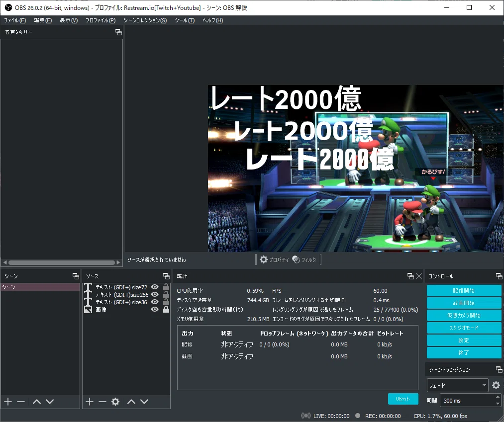Click 終了 to exit OBS
Viewport: 504px width, 422px height.
tap(464, 352)
